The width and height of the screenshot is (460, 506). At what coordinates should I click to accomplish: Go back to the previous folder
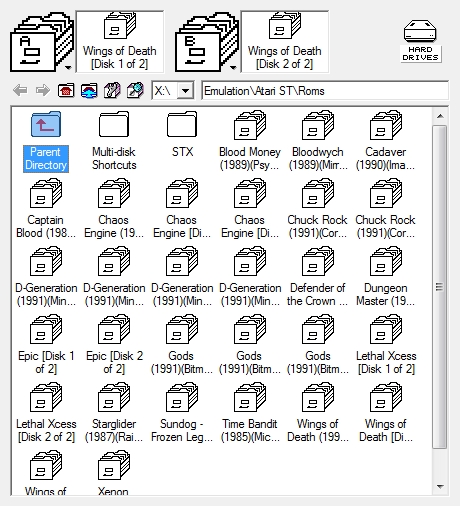coord(20,90)
